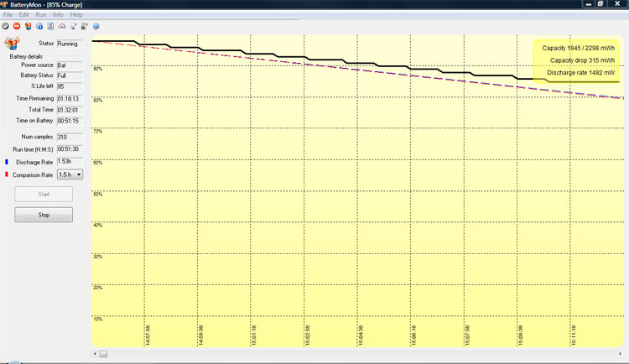This screenshot has height=364, width=629.
Task: Click the Comparison Rate label
Action: coord(33,175)
